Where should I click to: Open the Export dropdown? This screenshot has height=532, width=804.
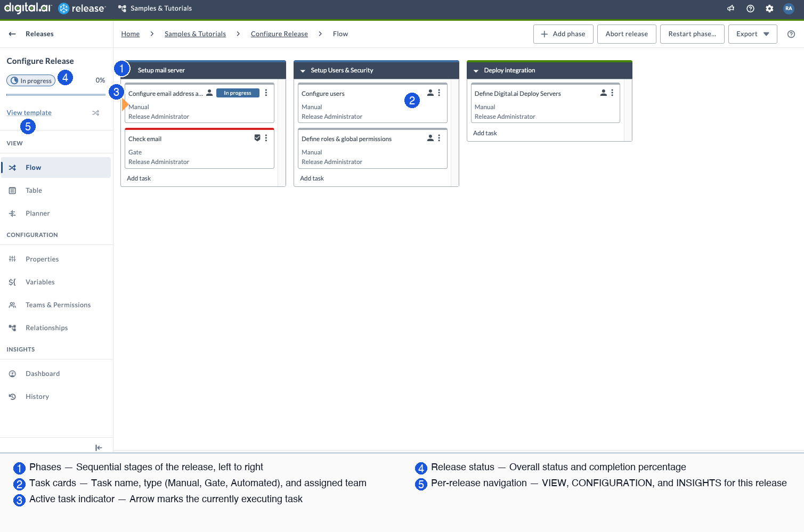[x=752, y=34]
